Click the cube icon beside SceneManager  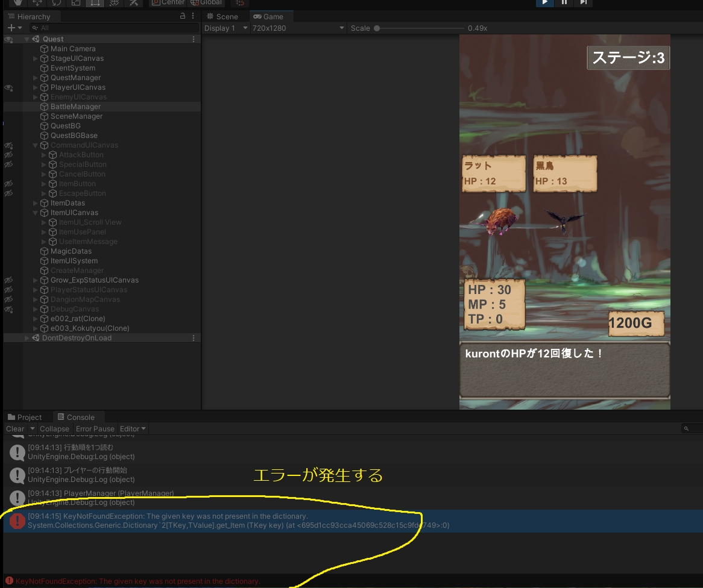tap(45, 116)
